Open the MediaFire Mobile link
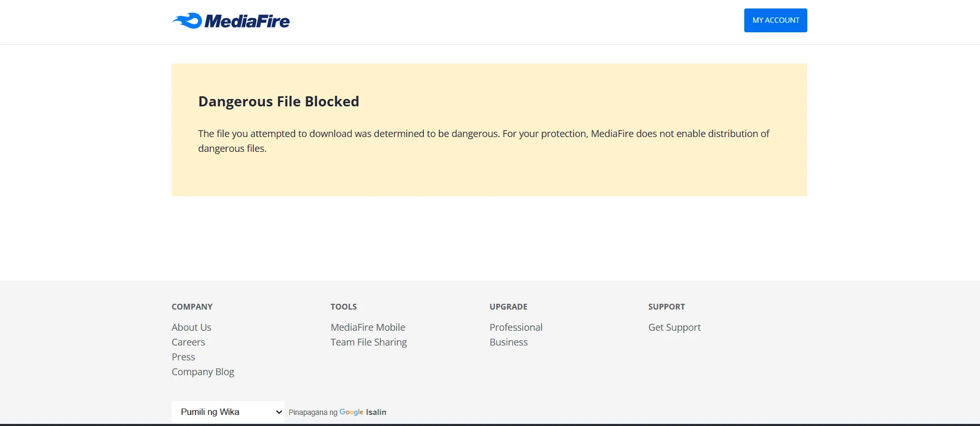 [x=368, y=327]
